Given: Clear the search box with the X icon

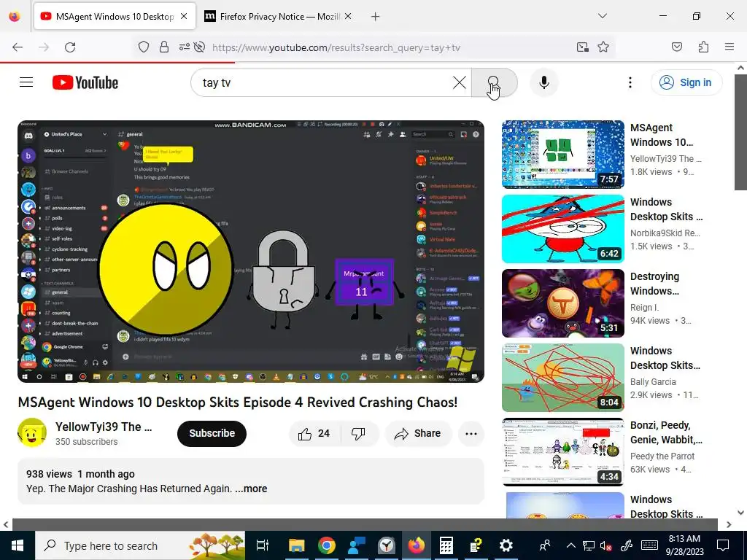Looking at the screenshot, I should coord(460,82).
